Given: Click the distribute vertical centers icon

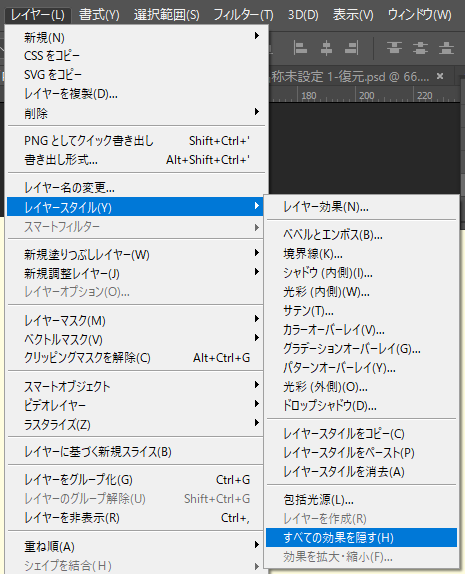Looking at the screenshot, I should [420, 48].
